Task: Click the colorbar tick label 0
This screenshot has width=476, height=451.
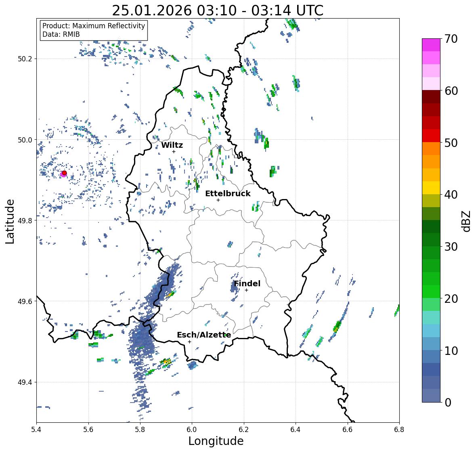Action: [x=448, y=403]
